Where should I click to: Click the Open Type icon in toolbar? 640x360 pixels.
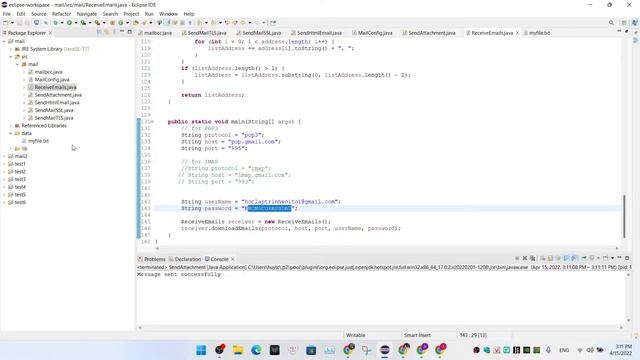point(136,23)
